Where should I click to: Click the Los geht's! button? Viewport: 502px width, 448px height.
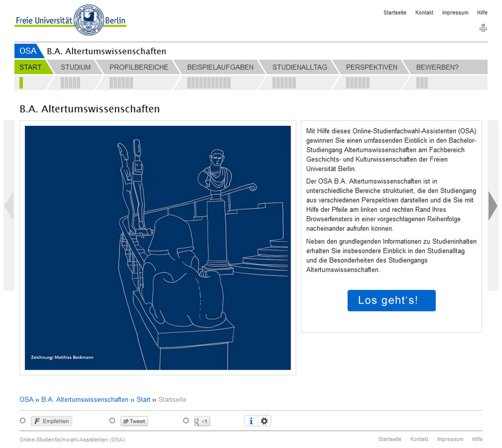(x=392, y=301)
